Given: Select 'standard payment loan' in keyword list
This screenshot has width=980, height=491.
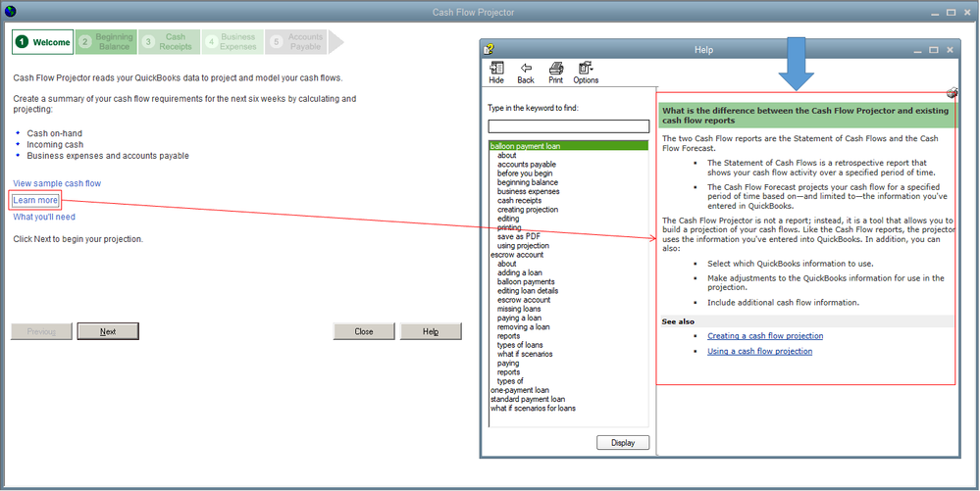Looking at the screenshot, I should coord(528,399).
